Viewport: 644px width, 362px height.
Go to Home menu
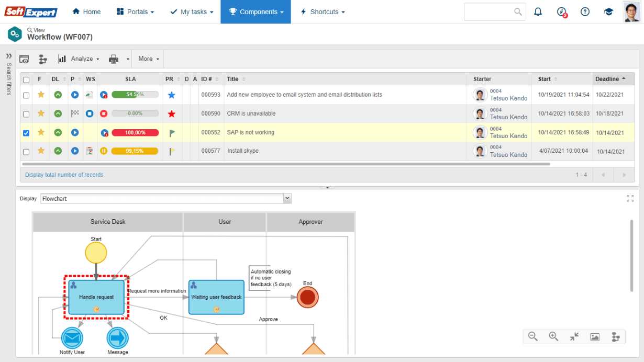tap(86, 12)
